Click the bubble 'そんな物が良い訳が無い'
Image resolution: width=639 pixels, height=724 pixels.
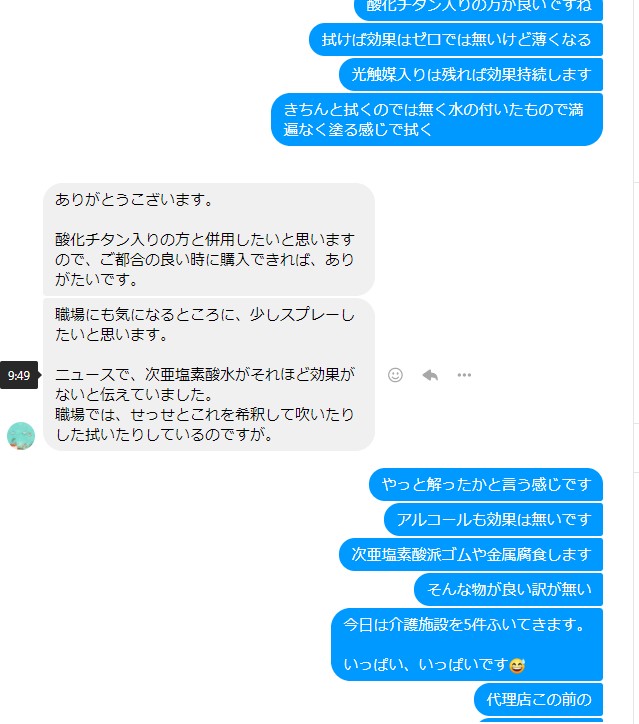coord(508,589)
